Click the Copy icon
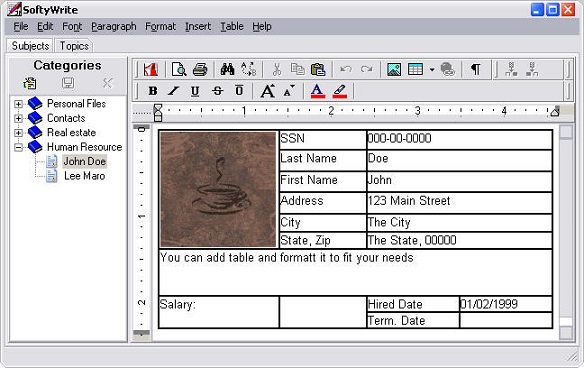This screenshot has height=368, width=584. pyautogui.click(x=298, y=69)
